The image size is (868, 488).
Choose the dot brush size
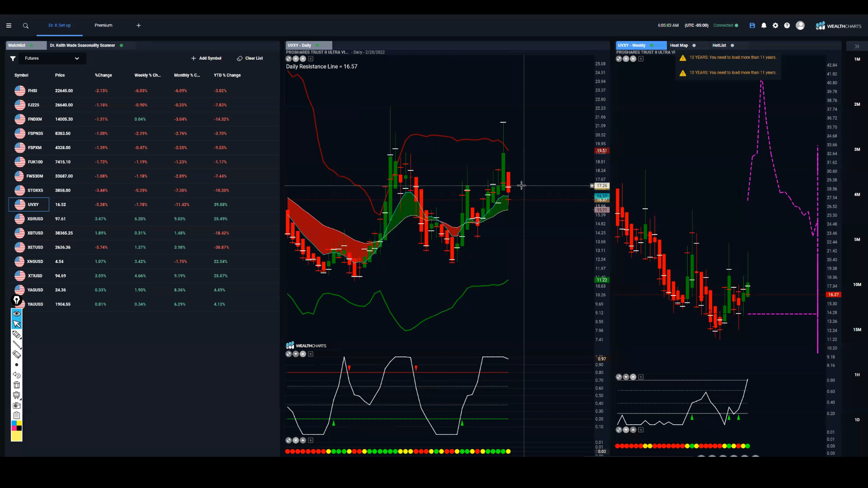(x=17, y=365)
